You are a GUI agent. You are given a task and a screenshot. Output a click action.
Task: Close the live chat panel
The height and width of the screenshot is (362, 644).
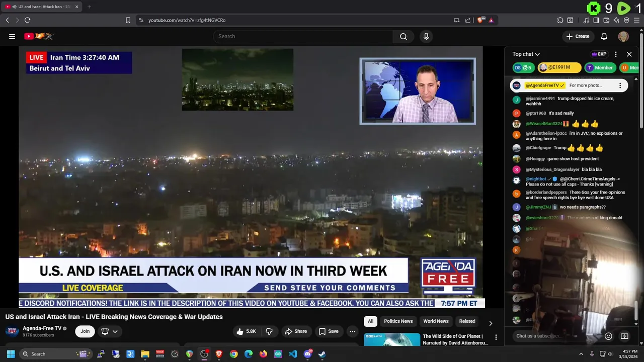tap(629, 54)
